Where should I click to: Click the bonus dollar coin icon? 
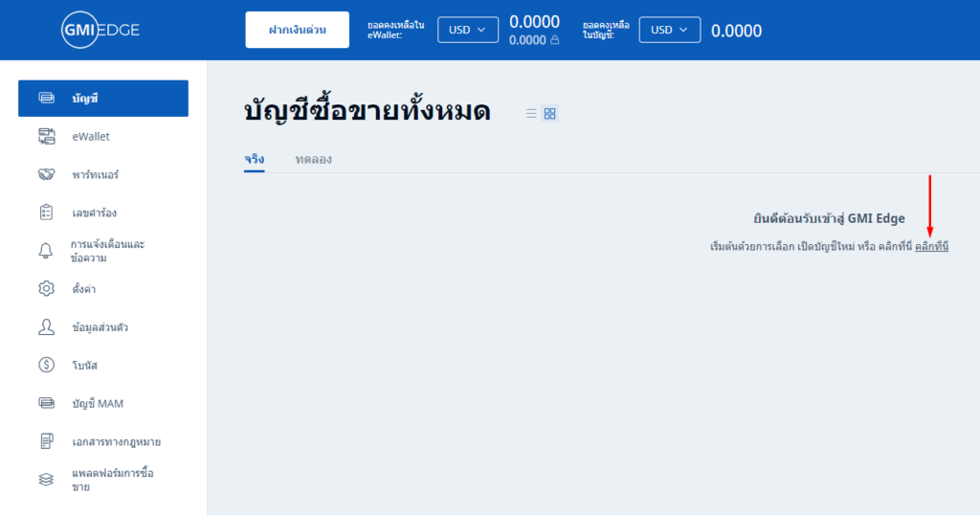click(x=46, y=365)
